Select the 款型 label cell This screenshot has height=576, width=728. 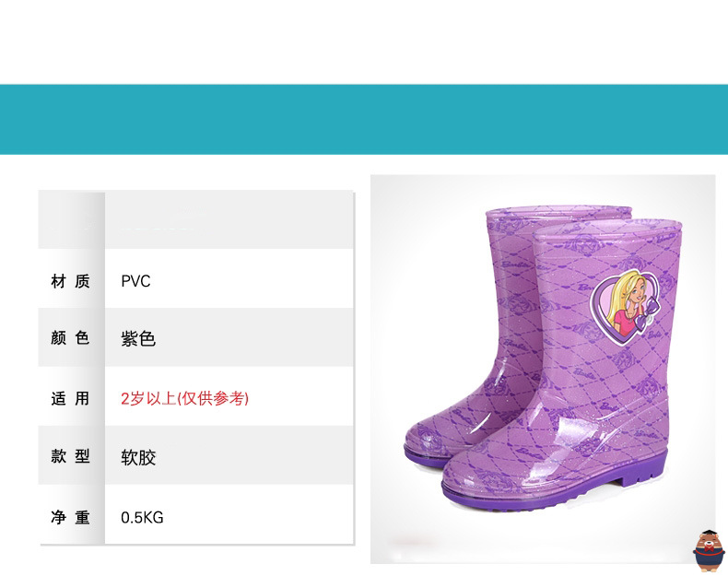tap(71, 456)
